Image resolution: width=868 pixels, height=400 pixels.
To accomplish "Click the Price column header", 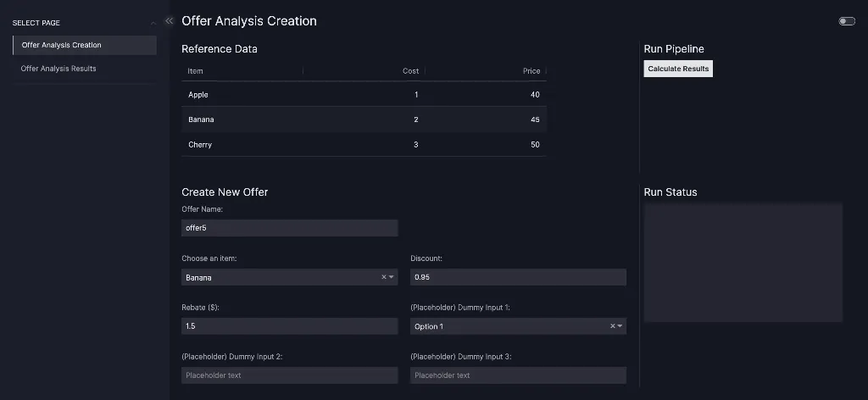I will pyautogui.click(x=531, y=71).
